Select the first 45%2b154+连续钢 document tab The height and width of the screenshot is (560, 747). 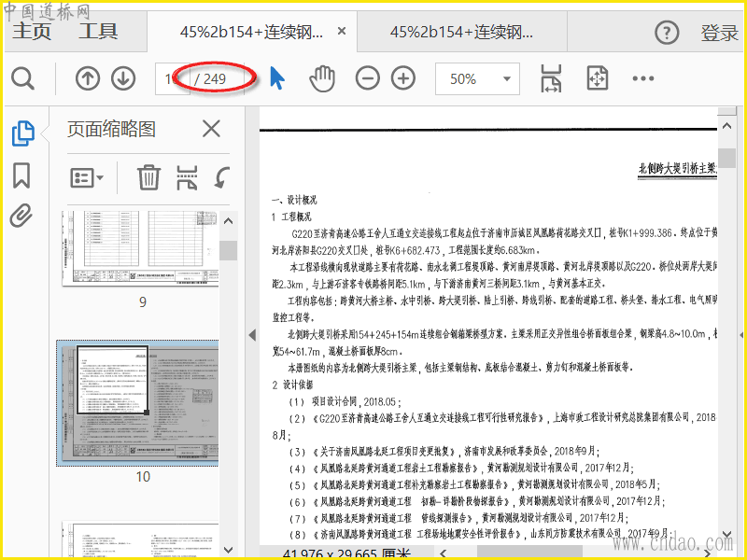pyautogui.click(x=251, y=32)
